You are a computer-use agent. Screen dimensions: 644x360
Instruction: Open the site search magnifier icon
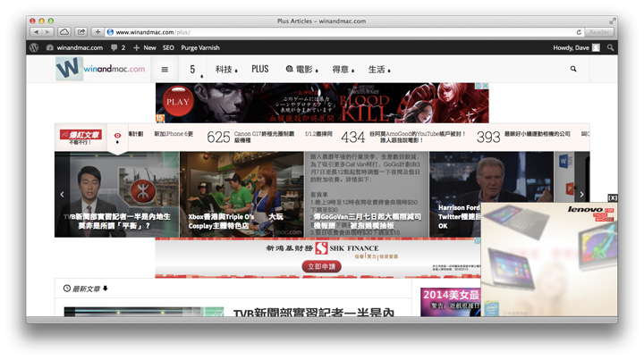(x=573, y=69)
